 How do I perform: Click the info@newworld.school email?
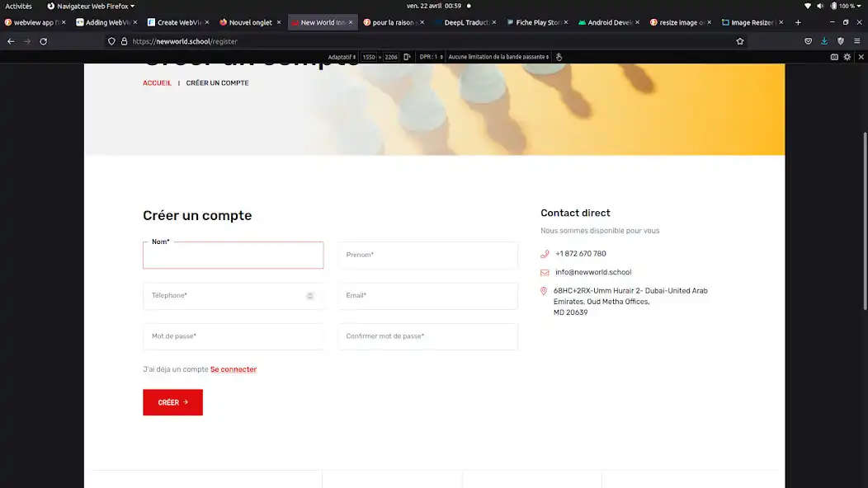(593, 272)
